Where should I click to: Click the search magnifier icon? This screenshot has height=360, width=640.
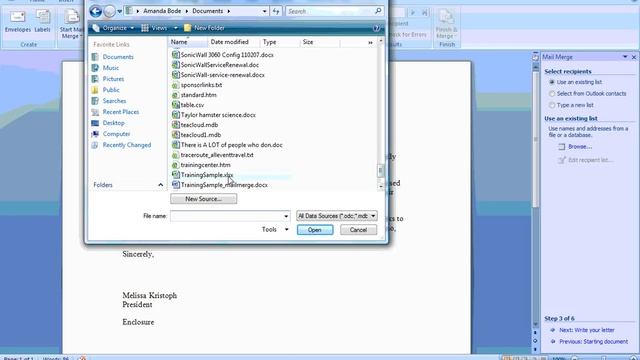pyautogui.click(x=378, y=11)
